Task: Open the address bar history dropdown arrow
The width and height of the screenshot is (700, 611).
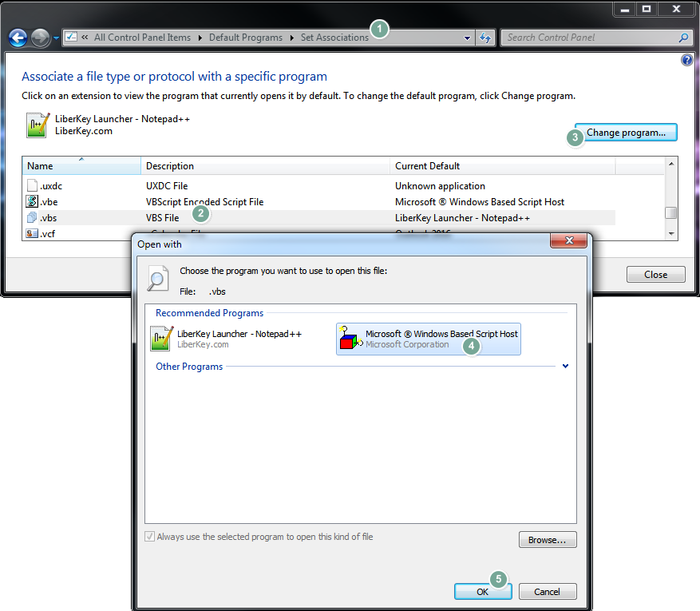Action: pyautogui.click(x=468, y=38)
